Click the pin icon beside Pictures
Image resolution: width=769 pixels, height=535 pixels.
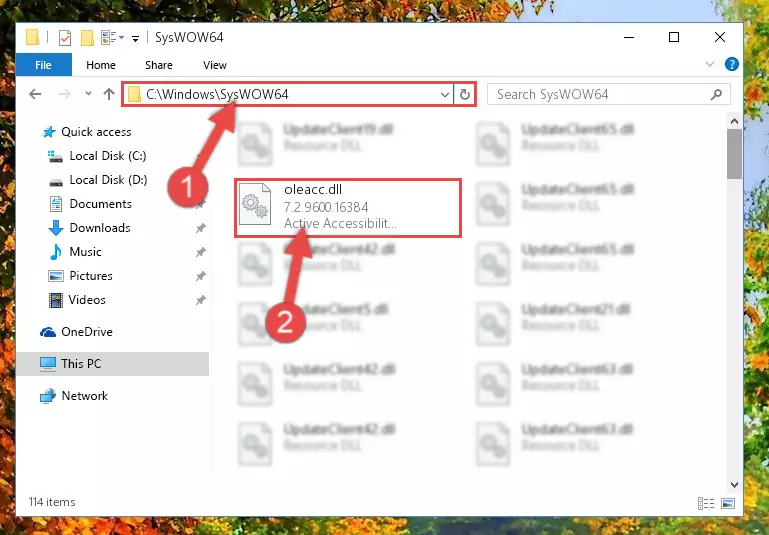[x=201, y=276]
